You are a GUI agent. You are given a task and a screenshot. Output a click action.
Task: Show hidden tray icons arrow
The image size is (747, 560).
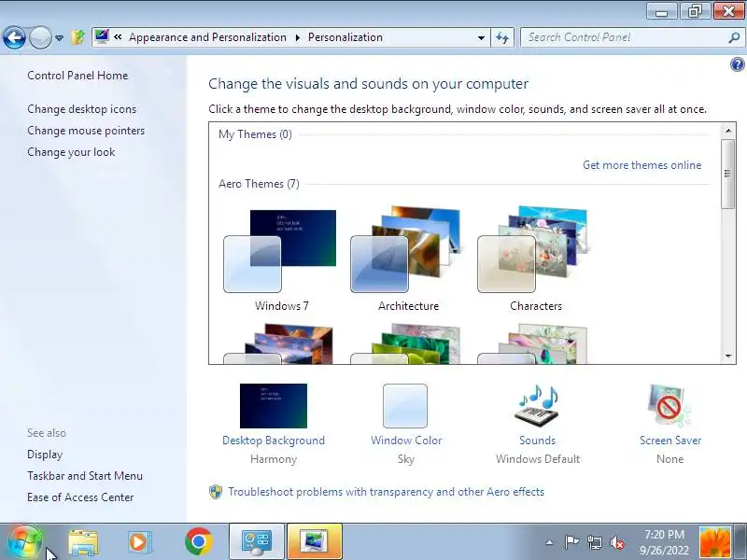549,542
